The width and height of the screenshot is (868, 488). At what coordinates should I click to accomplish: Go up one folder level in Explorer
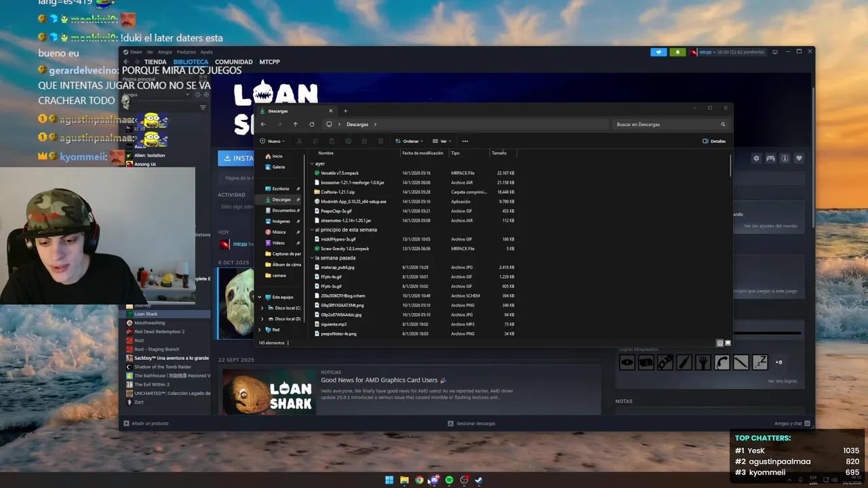295,124
